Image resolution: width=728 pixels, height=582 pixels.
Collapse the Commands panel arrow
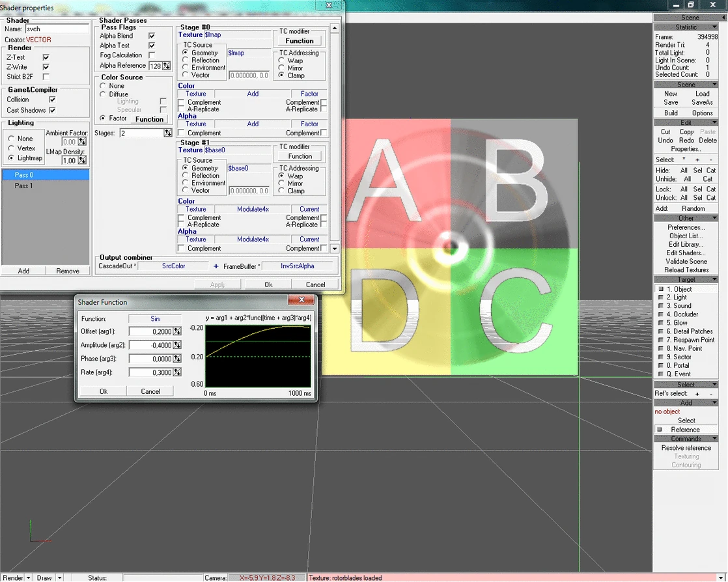coord(714,439)
